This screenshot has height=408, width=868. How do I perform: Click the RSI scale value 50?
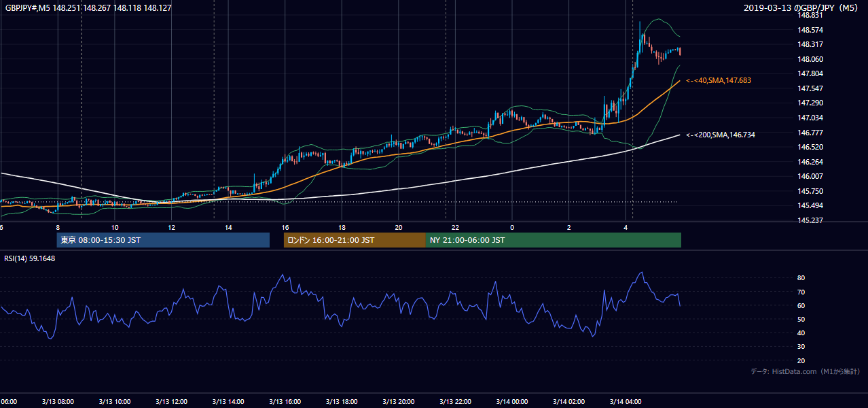(x=801, y=319)
